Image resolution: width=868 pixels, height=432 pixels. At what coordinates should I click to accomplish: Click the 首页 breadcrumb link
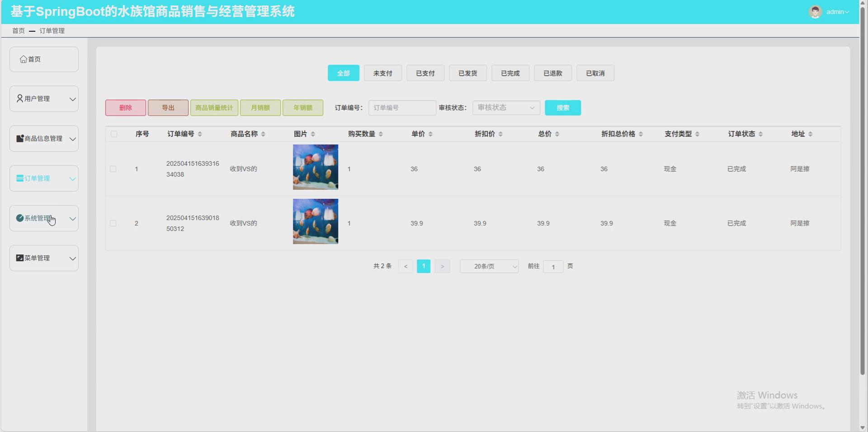click(x=19, y=31)
